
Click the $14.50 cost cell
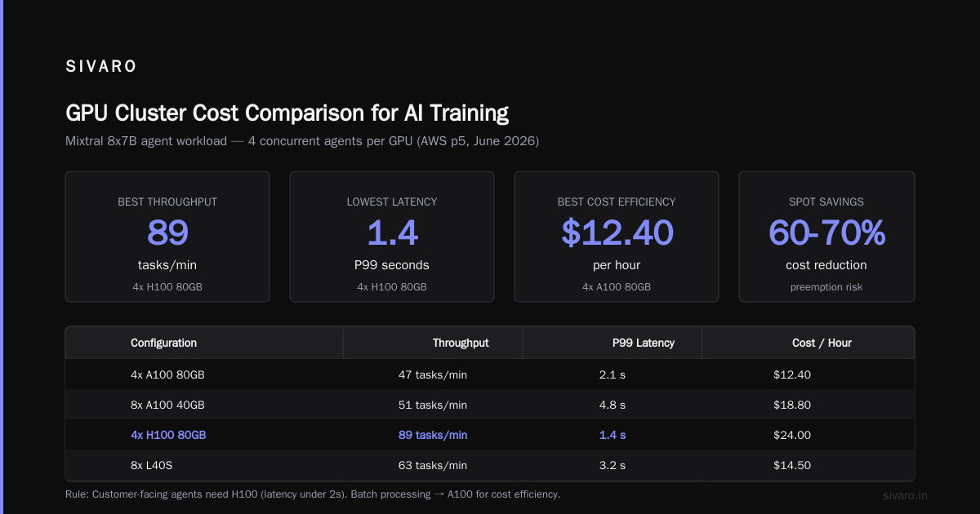pyautogui.click(x=792, y=465)
